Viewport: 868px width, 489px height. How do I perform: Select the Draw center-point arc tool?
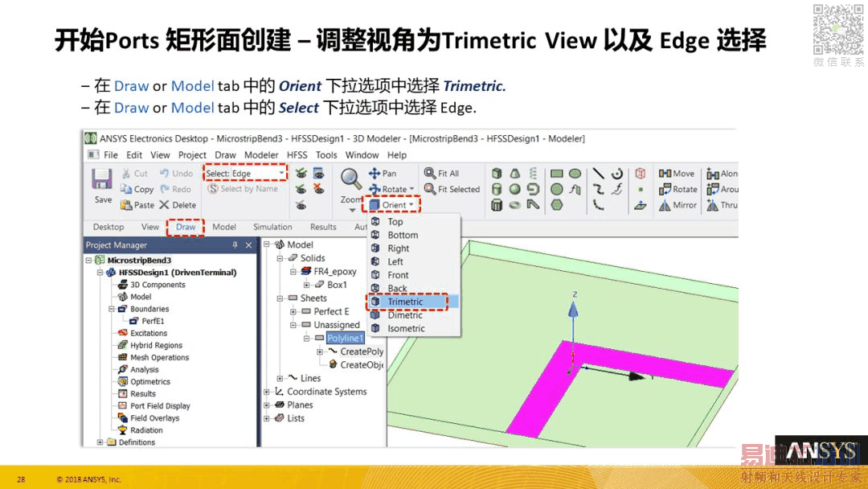coord(617,174)
